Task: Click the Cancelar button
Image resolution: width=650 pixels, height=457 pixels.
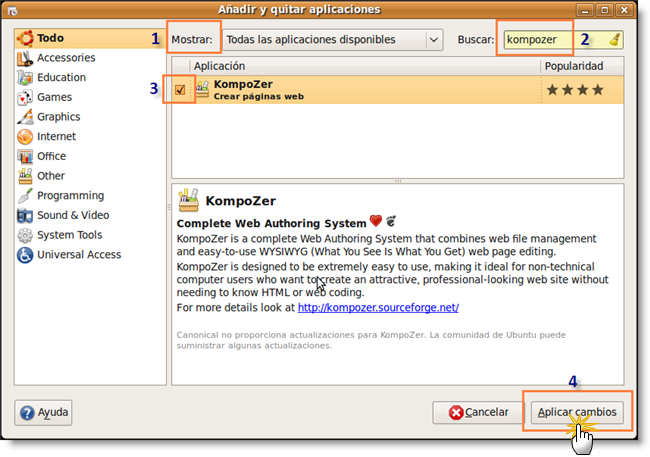Action: (x=478, y=413)
